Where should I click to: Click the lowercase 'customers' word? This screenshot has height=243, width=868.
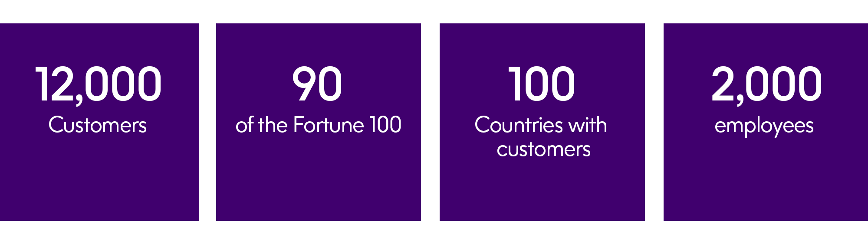pyautogui.click(x=543, y=149)
